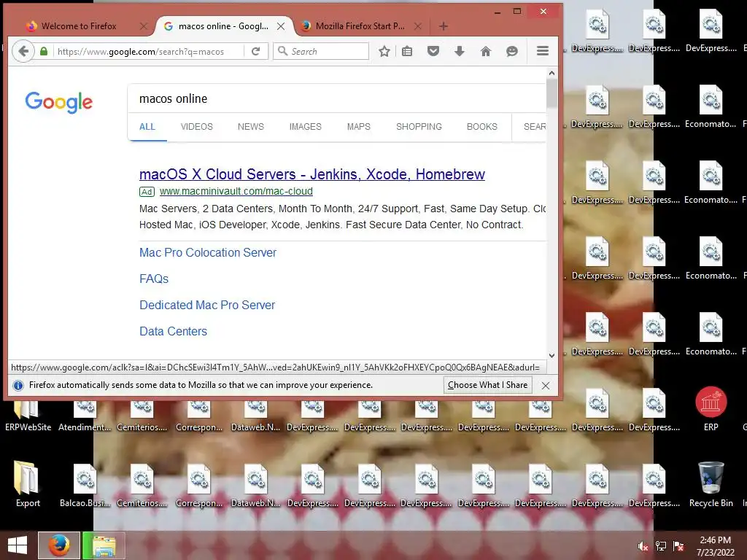Open Google MAPS results tab
747x560 pixels.
pyautogui.click(x=359, y=127)
